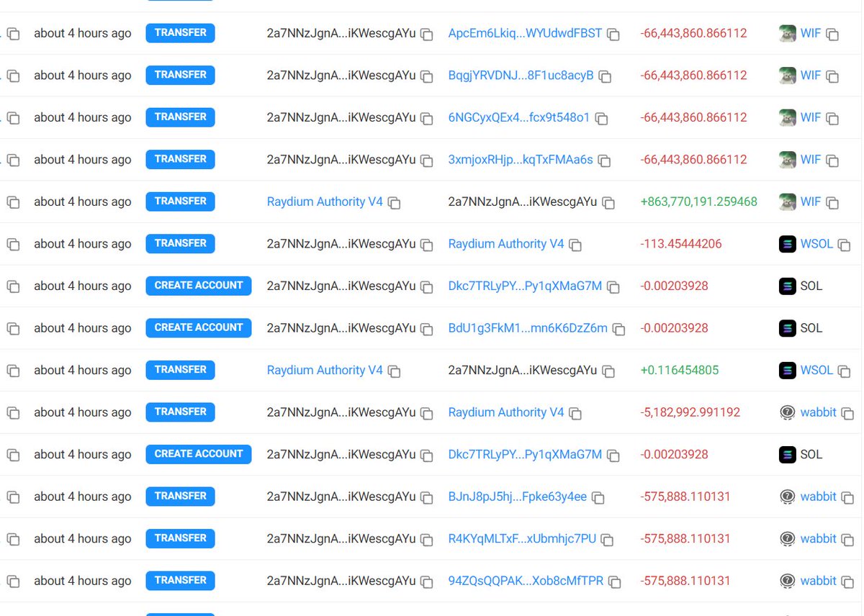The height and width of the screenshot is (616, 864).
Task: Copy the ApcEm6Lkiq...WYUdwdFBST destination address
Action: 613,35
